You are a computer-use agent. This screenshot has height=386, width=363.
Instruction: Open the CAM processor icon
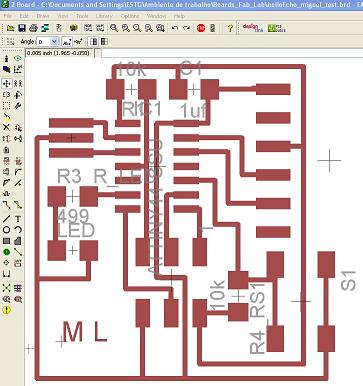pos(45,28)
